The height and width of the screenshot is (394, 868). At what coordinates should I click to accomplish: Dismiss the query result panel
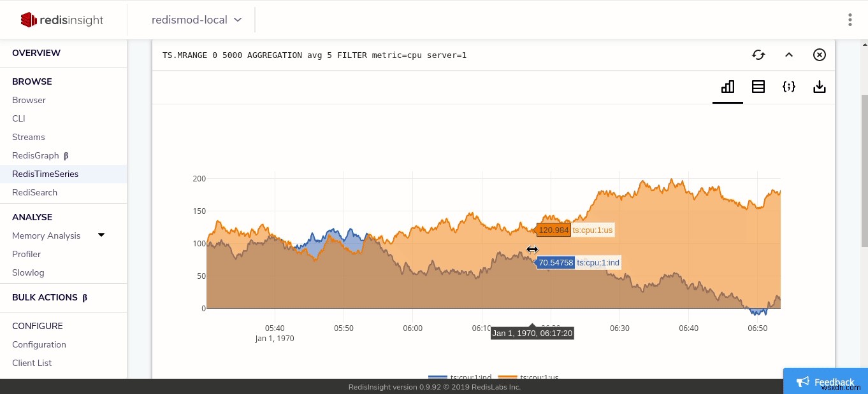(820, 55)
